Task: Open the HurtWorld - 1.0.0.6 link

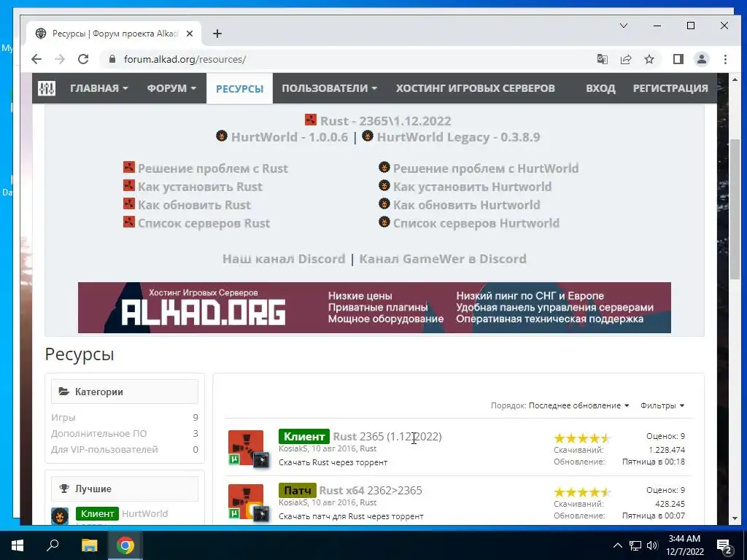Action: tap(289, 137)
